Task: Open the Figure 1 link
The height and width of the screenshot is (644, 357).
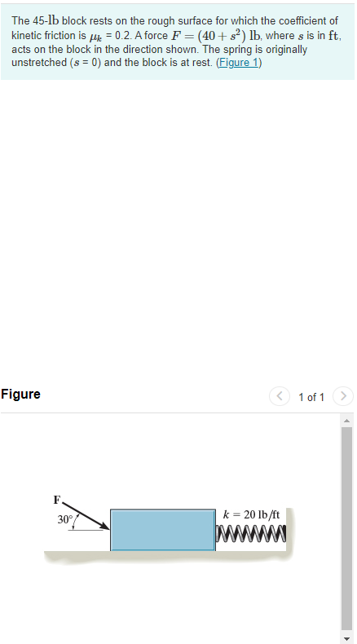Action: [x=238, y=63]
